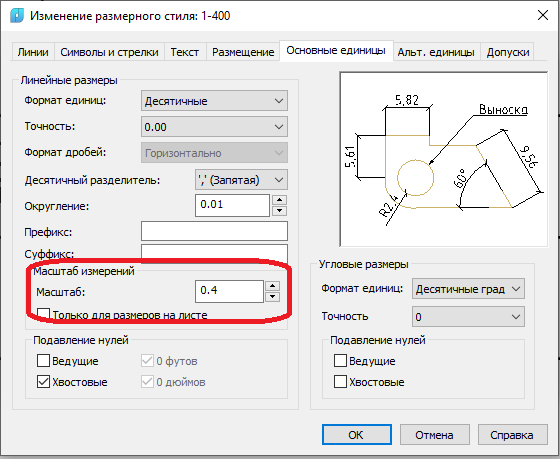The height and width of the screenshot is (459, 560).
Task: Click the application icon in title bar
Action: (x=16, y=16)
